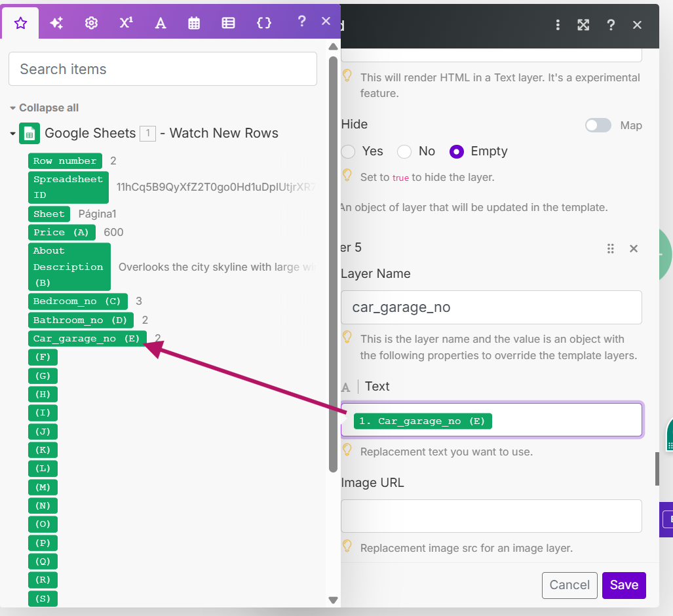Image resolution: width=673 pixels, height=616 pixels.
Task: Insert the (N) column variable
Action: click(x=43, y=506)
